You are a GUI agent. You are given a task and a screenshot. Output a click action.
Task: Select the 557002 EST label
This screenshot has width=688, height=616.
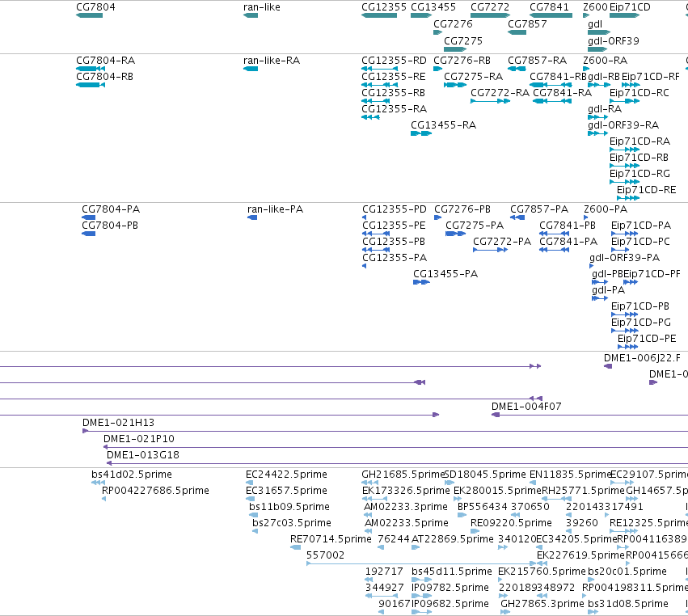pyautogui.click(x=325, y=555)
